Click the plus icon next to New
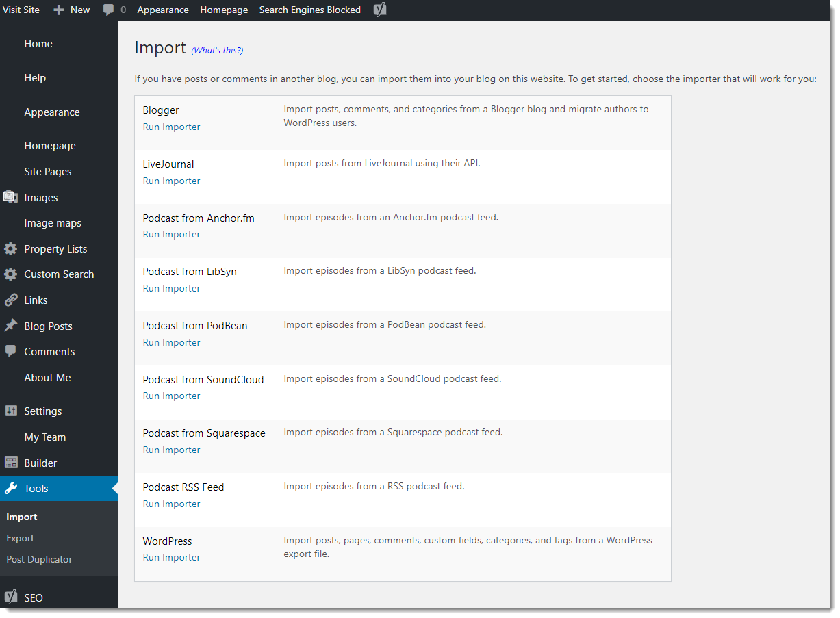The width and height of the screenshot is (840, 618). tap(59, 10)
